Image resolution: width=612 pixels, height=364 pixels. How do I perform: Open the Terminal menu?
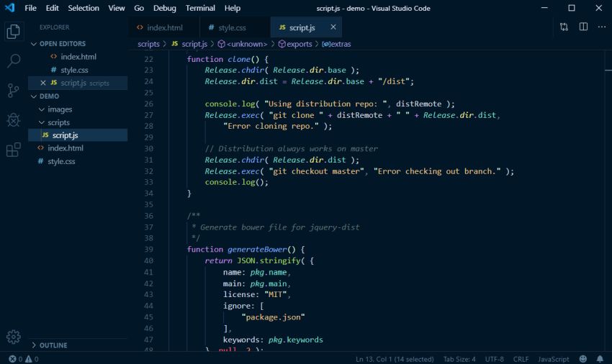200,8
